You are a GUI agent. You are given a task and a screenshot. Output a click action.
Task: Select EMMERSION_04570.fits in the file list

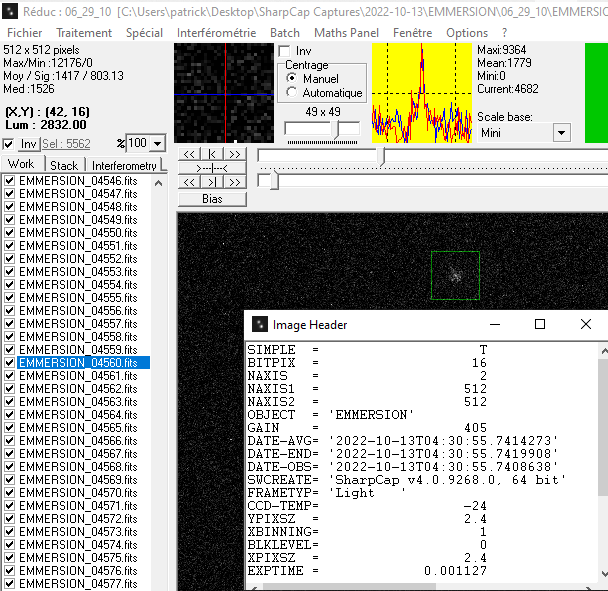(78, 493)
